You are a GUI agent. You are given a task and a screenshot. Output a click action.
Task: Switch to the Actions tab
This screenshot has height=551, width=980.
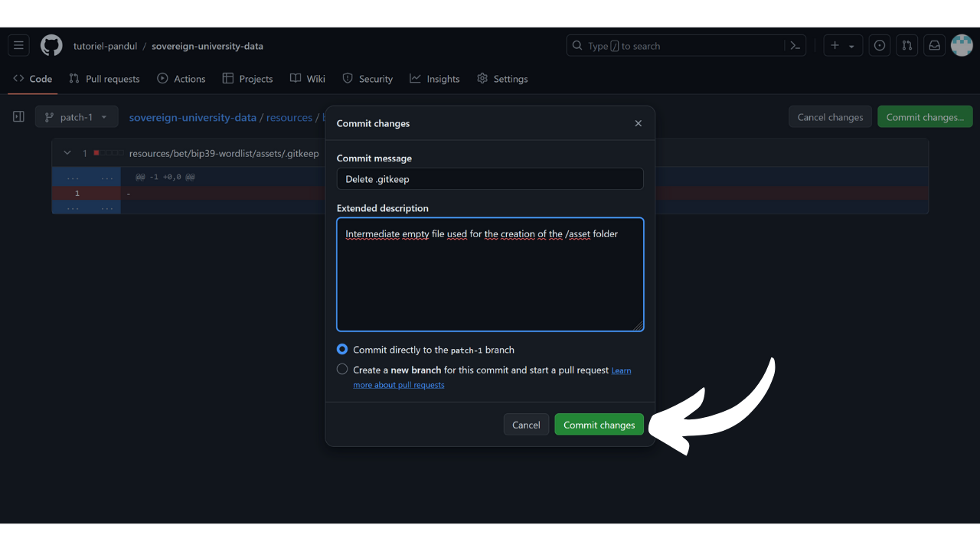point(181,79)
